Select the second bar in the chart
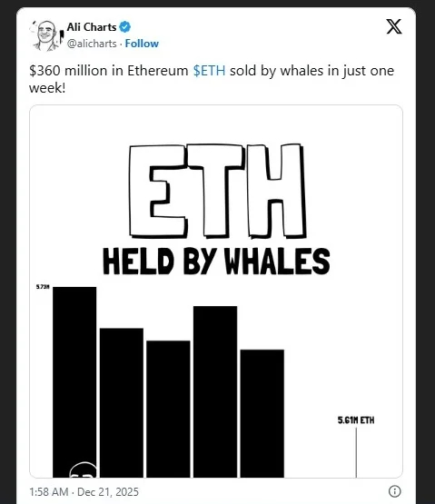This screenshot has width=435, height=504. pyautogui.click(x=122, y=403)
